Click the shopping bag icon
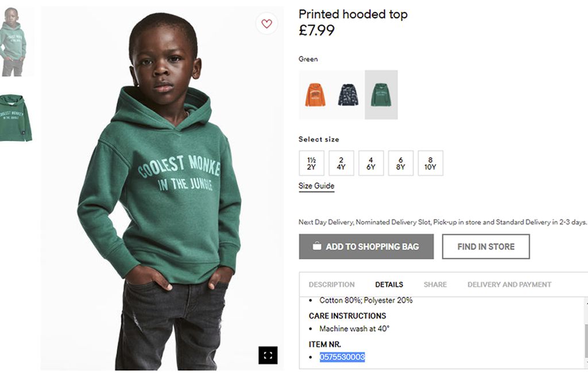588x373 pixels. 317,246
